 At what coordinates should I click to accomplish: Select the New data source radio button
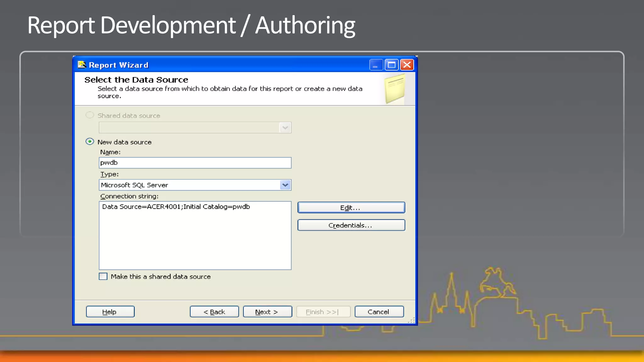pos(90,141)
